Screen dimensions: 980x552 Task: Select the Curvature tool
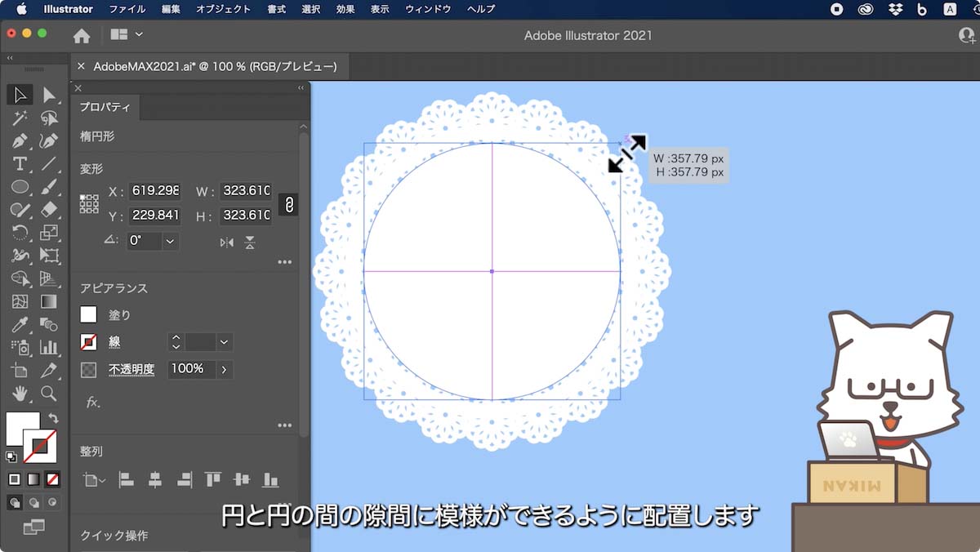49,141
